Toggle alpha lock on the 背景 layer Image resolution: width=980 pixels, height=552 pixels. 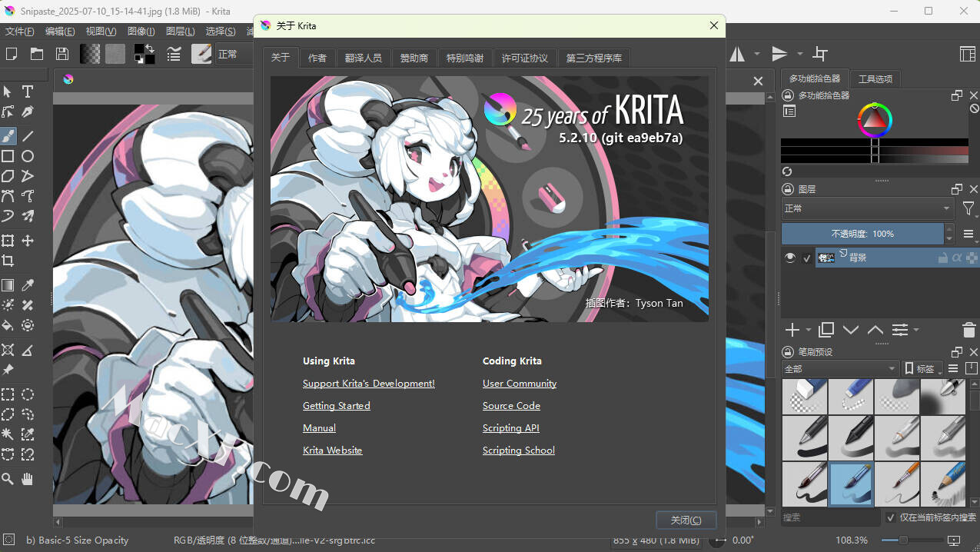pyautogui.click(x=957, y=258)
